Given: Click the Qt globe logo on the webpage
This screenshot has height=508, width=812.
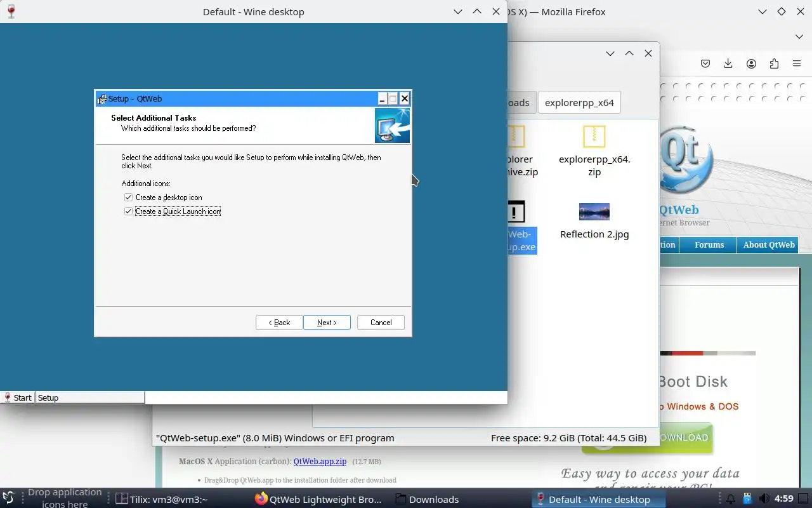Looking at the screenshot, I should pyautogui.click(x=686, y=159).
